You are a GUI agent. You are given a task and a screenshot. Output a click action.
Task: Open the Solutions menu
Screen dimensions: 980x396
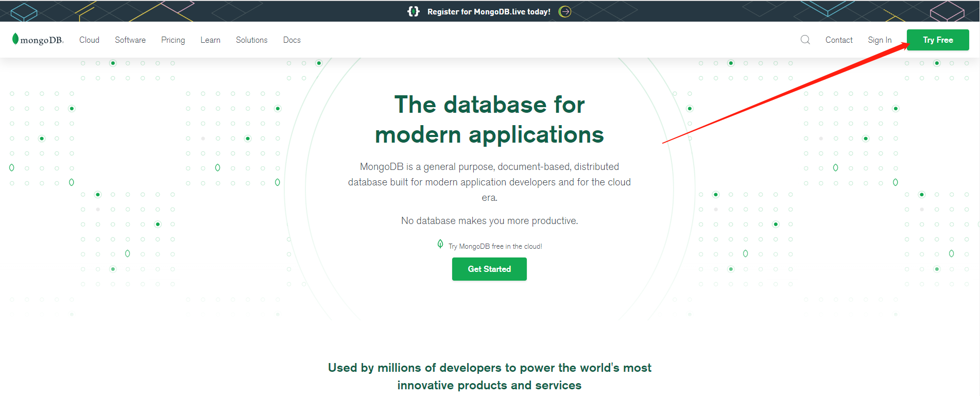coord(252,40)
